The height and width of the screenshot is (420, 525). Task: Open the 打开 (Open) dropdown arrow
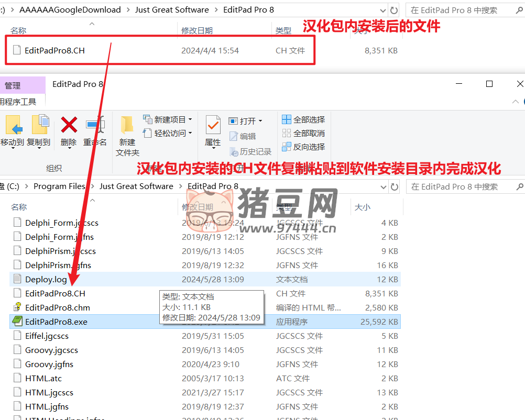[x=260, y=121]
